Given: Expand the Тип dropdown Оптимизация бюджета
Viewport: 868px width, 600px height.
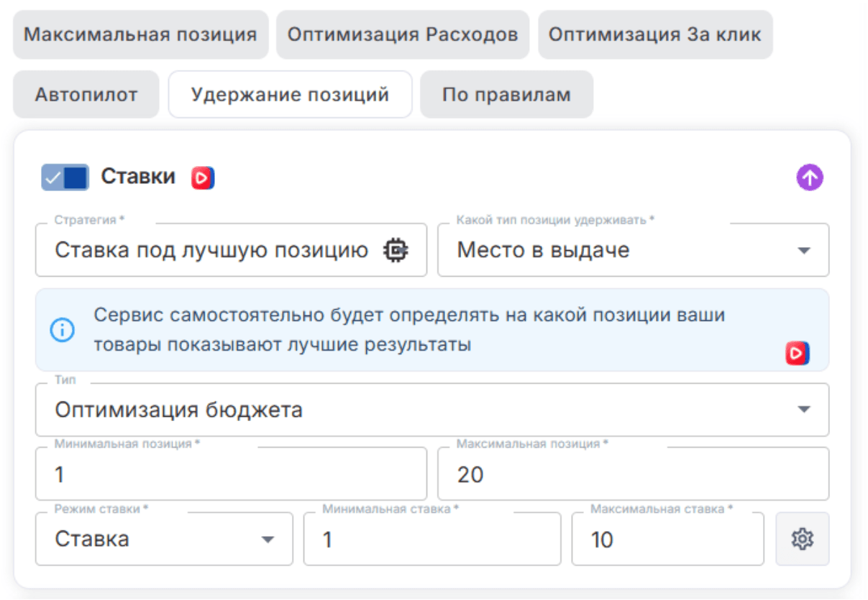Looking at the screenshot, I should (x=431, y=410).
